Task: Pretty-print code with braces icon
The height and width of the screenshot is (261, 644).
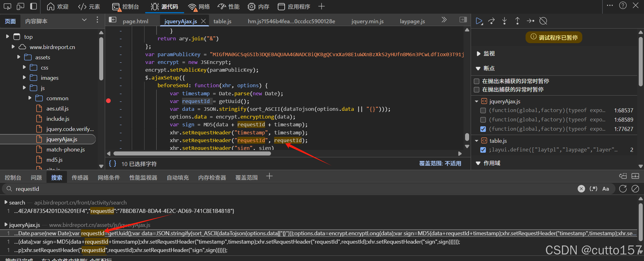Action: pyautogui.click(x=113, y=164)
